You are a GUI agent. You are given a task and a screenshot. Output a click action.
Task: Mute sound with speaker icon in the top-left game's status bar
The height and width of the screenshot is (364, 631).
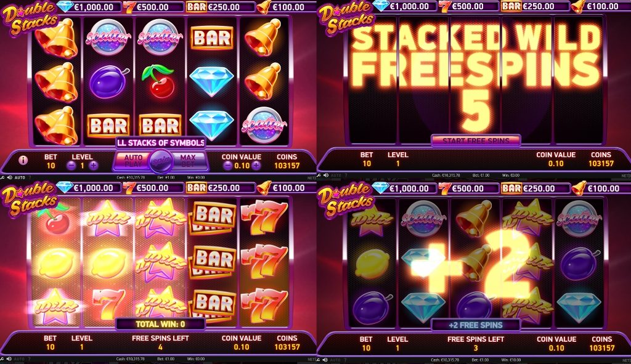pyautogui.click(x=9, y=177)
